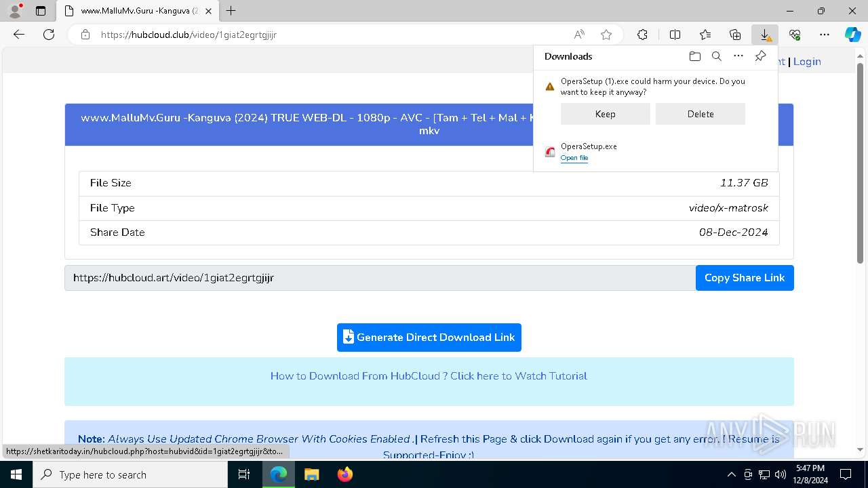The image size is (868, 488).
Task: Go back to the previous page
Action: (x=19, y=35)
